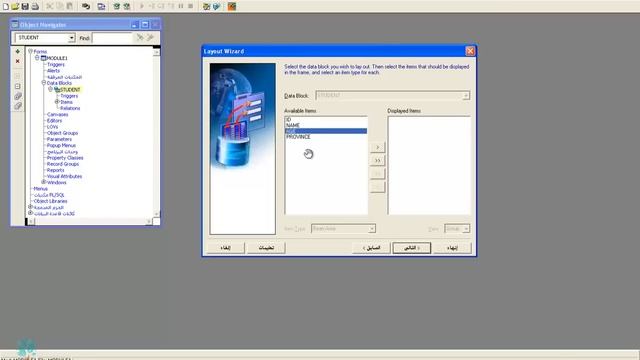Viewport: 640px width, 360px height.
Task: Click the upper grey tag icon in the navigator sidebar
Action: pos(18,96)
